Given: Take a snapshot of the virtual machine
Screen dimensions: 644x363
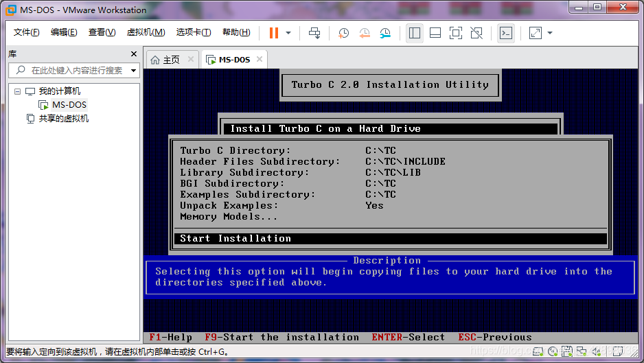Looking at the screenshot, I should (343, 33).
